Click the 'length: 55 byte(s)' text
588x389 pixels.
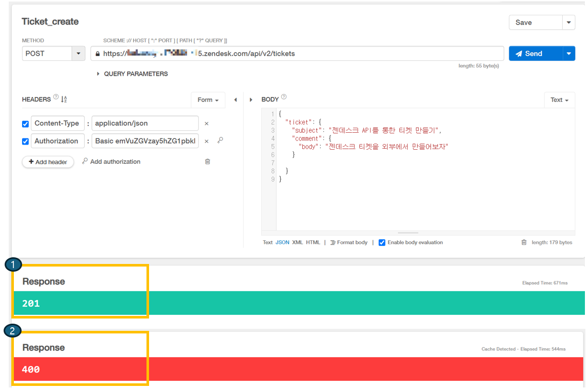click(x=479, y=66)
